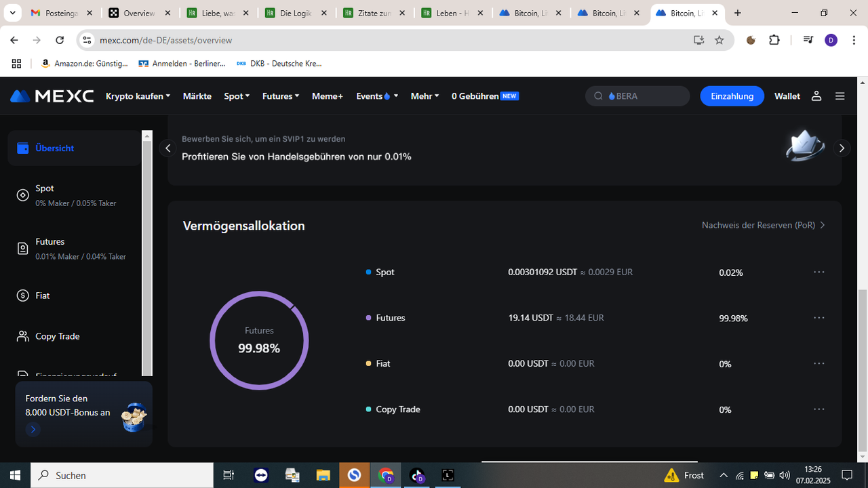Select Übersicht in sidebar
This screenshot has height=488, width=868.
[x=75, y=148]
